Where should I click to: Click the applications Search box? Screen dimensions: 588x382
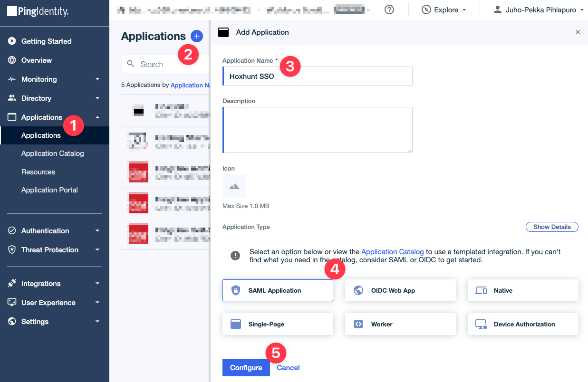166,64
